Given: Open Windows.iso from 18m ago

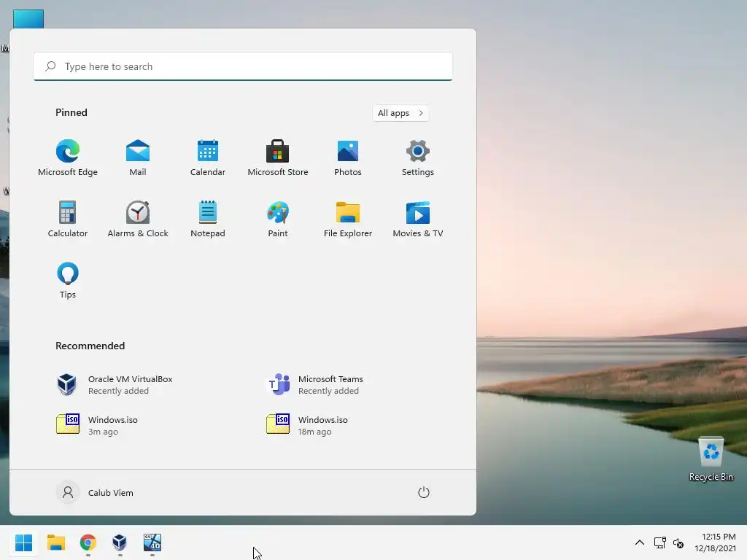Looking at the screenshot, I should (307, 425).
